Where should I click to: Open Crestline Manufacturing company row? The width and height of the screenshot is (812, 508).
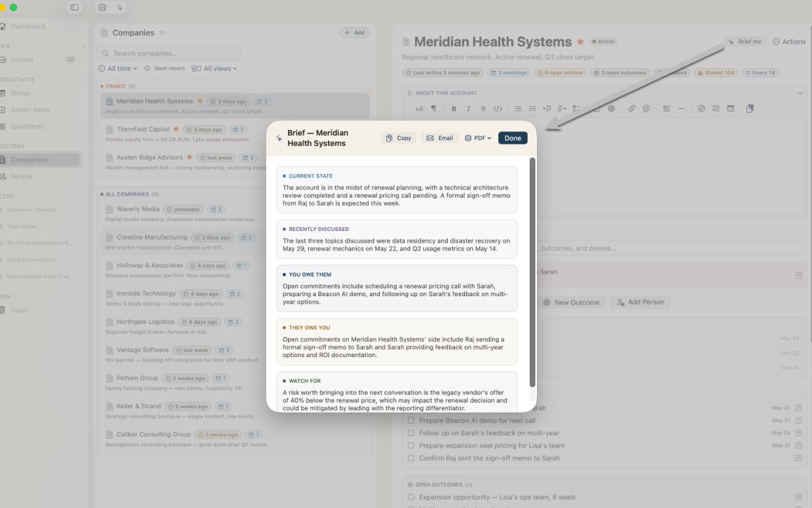pyautogui.click(x=235, y=242)
